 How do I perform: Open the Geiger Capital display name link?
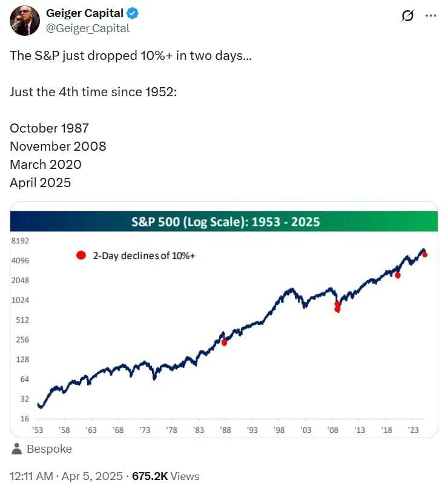click(85, 13)
